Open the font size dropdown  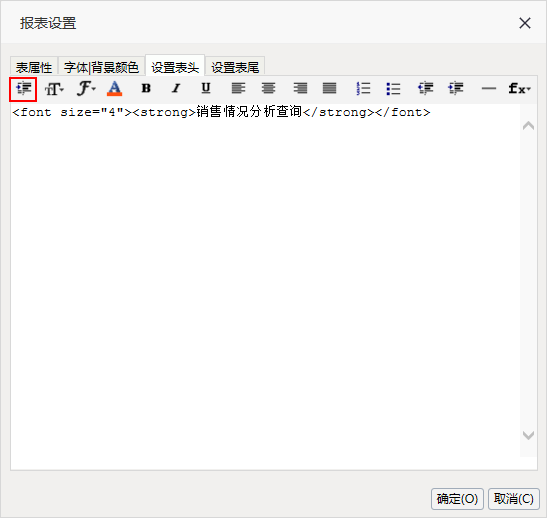click(54, 89)
